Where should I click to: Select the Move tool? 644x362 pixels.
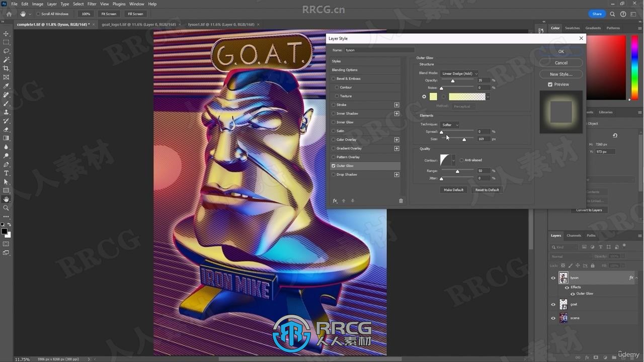(x=6, y=34)
